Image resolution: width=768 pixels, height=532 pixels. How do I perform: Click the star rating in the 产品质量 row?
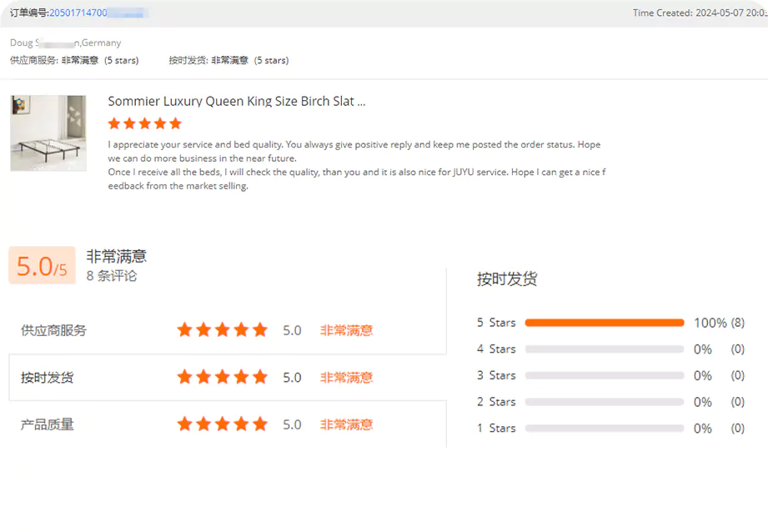(x=223, y=424)
